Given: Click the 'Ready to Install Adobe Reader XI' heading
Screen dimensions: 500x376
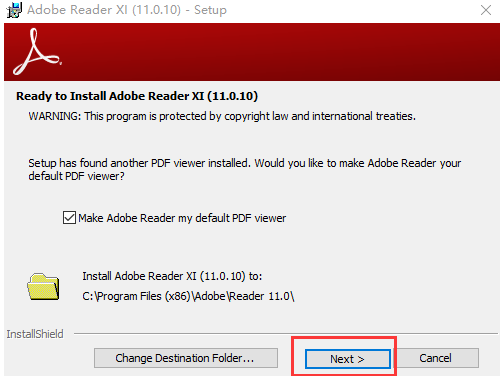Looking at the screenshot, I should tap(137, 96).
